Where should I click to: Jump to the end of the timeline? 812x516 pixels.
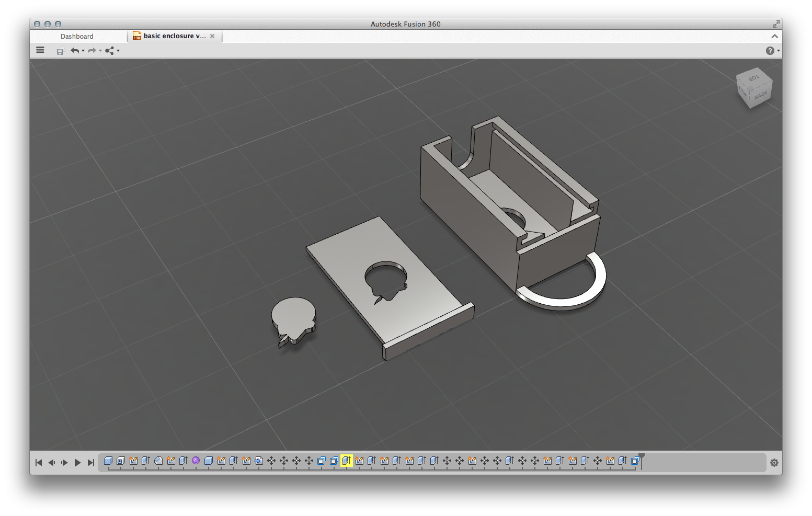[x=90, y=463]
